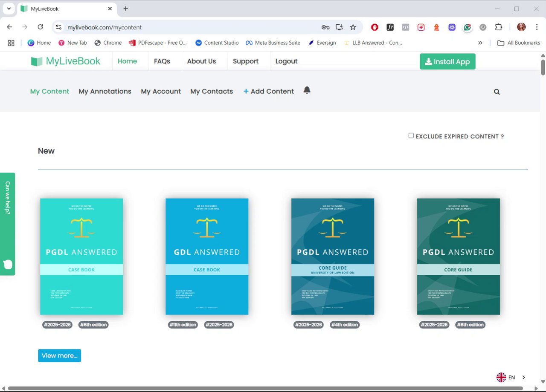
Task: Open the PDFescape bookmark
Action: (x=158, y=43)
